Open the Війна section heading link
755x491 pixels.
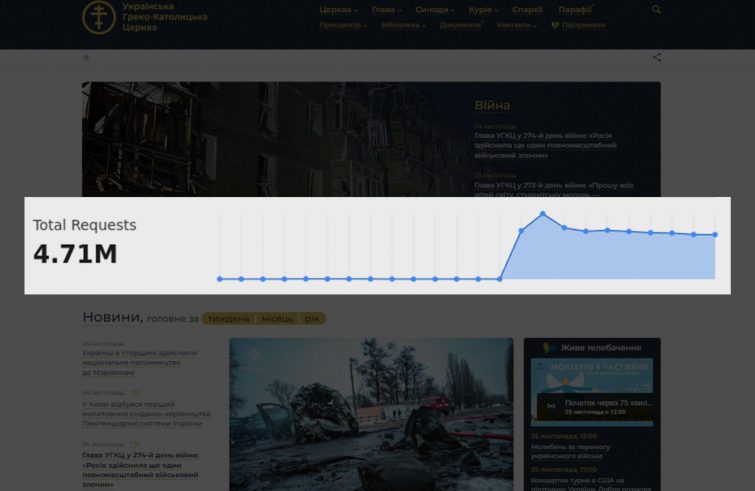tap(492, 105)
